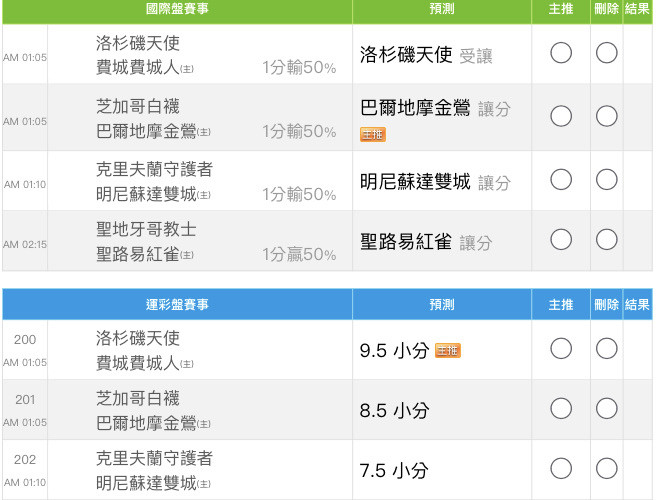Viewport: 659px width, 500px height.
Task: Select 刪除 radio for game 201
Action: (606, 408)
